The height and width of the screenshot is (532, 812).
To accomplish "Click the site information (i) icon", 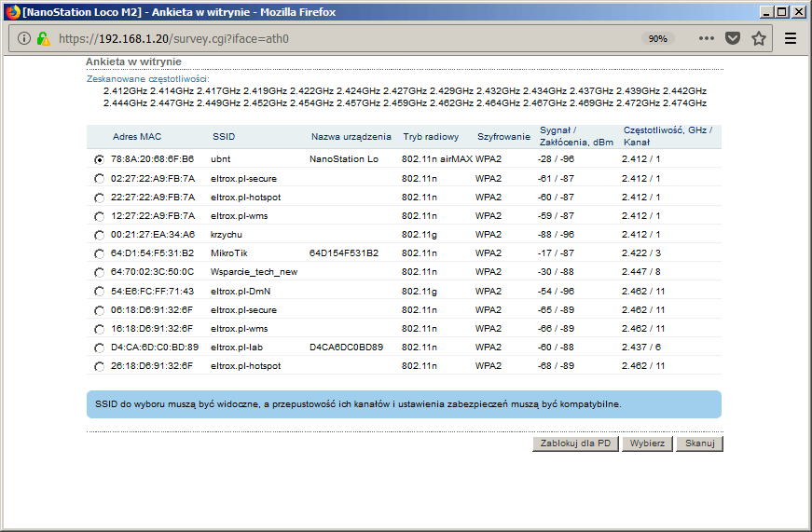I will click(x=23, y=39).
